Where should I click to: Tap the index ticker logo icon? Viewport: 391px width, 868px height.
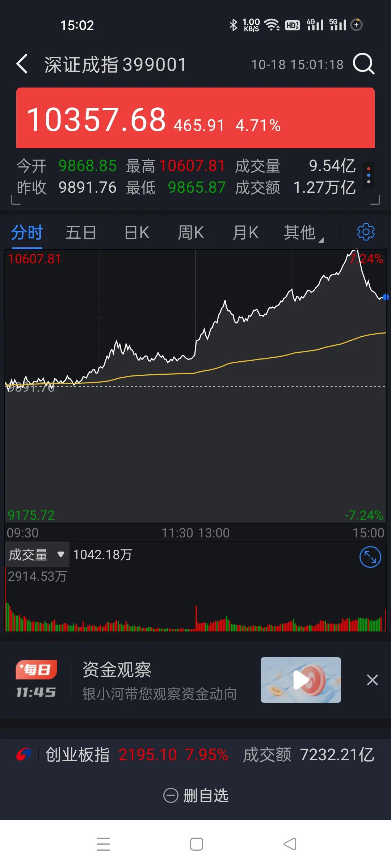24,754
